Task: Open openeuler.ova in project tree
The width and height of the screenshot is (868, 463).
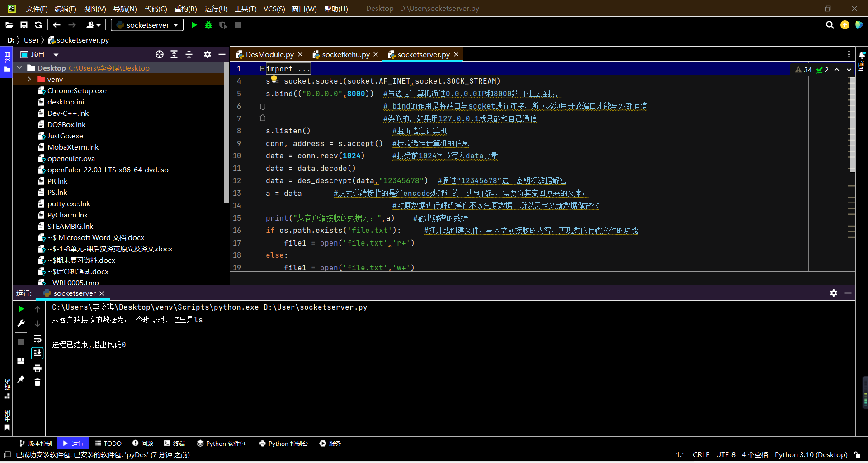Action: click(71, 158)
